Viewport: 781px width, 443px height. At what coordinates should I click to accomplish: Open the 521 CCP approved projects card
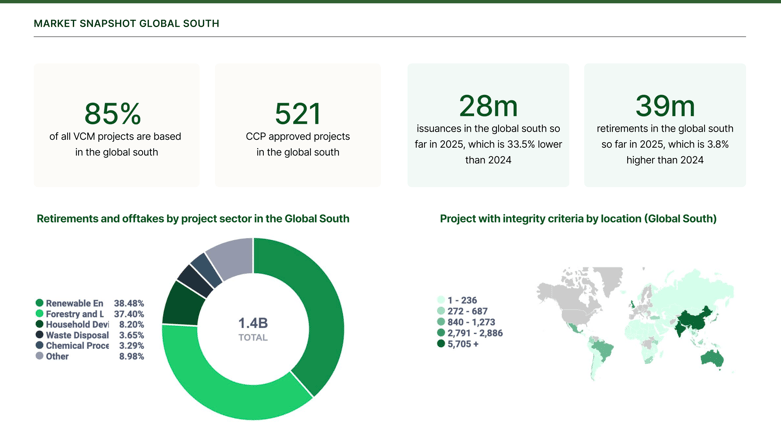[x=298, y=126]
